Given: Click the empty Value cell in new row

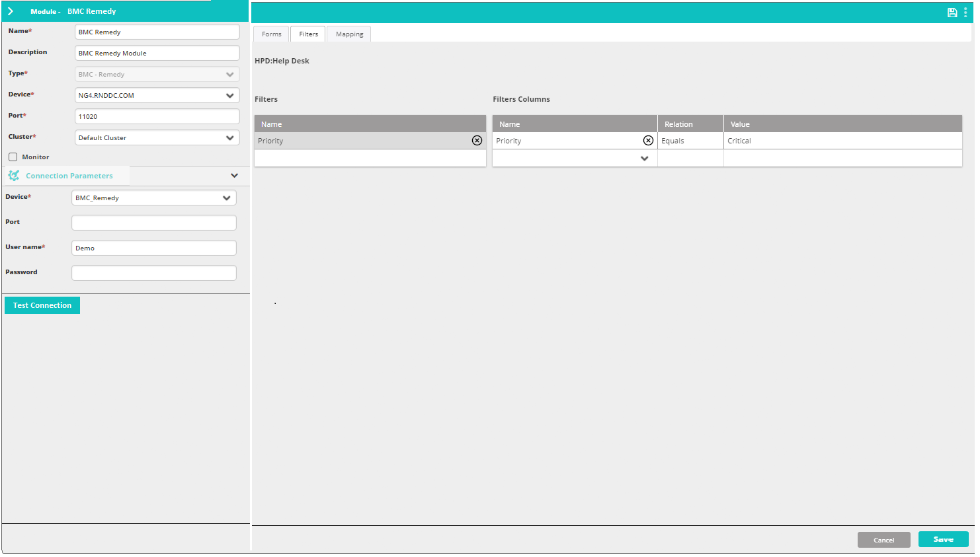Looking at the screenshot, I should click(843, 159).
